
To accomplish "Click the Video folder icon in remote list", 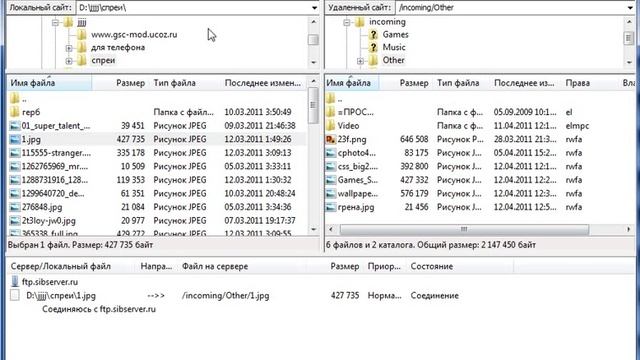I will 331,126.
